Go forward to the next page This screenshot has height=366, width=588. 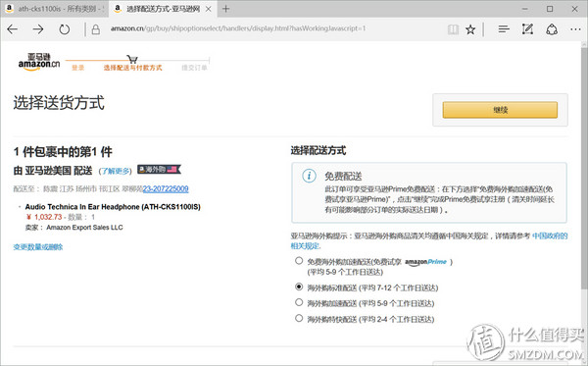pyautogui.click(x=38, y=28)
